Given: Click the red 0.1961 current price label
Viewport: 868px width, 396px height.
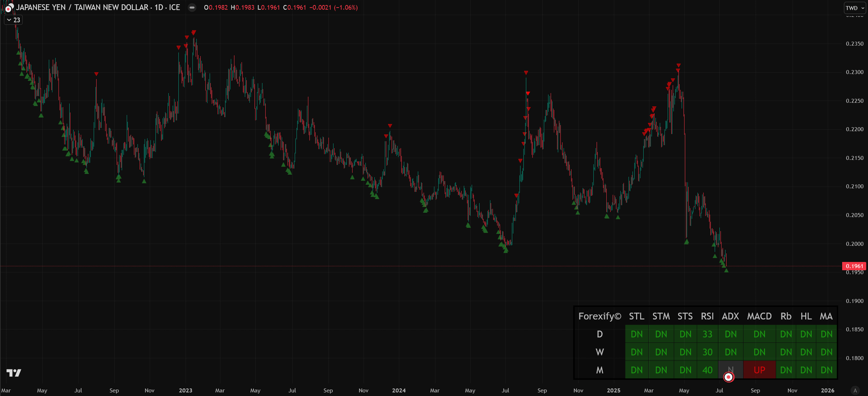Looking at the screenshot, I should click(854, 266).
